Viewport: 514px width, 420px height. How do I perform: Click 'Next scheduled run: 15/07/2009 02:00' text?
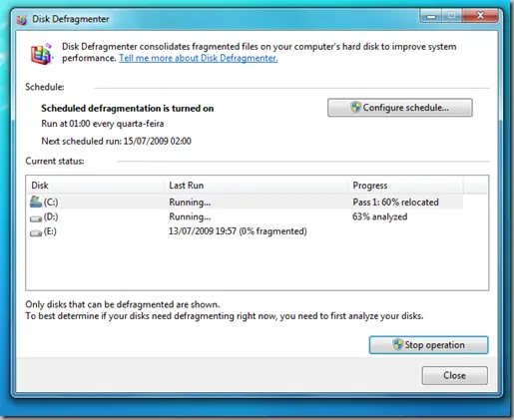(x=116, y=141)
